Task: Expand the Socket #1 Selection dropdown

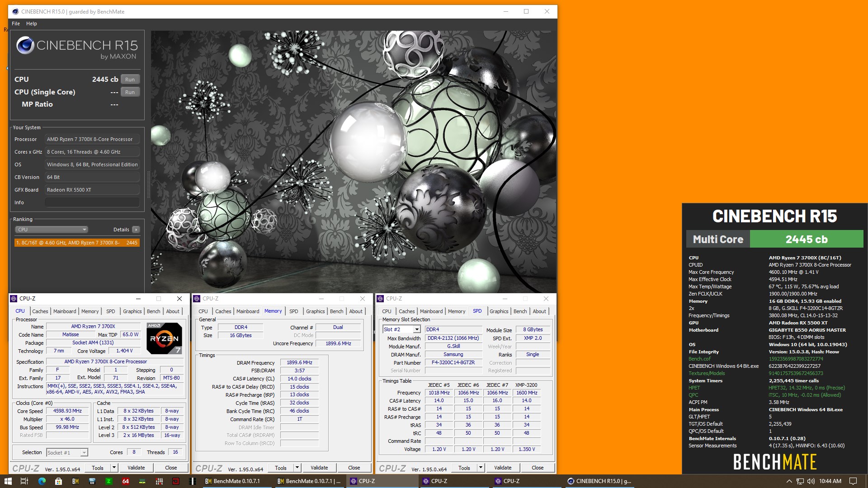Action: click(68, 452)
